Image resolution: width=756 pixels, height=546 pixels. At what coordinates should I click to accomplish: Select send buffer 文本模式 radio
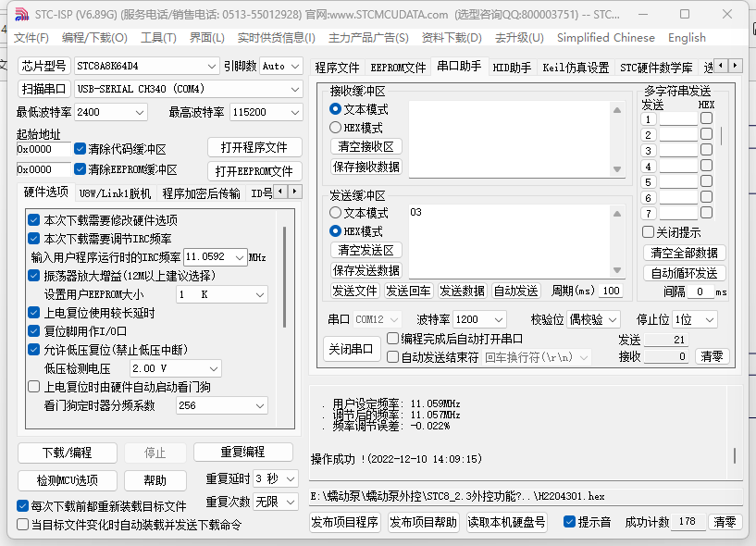335,213
